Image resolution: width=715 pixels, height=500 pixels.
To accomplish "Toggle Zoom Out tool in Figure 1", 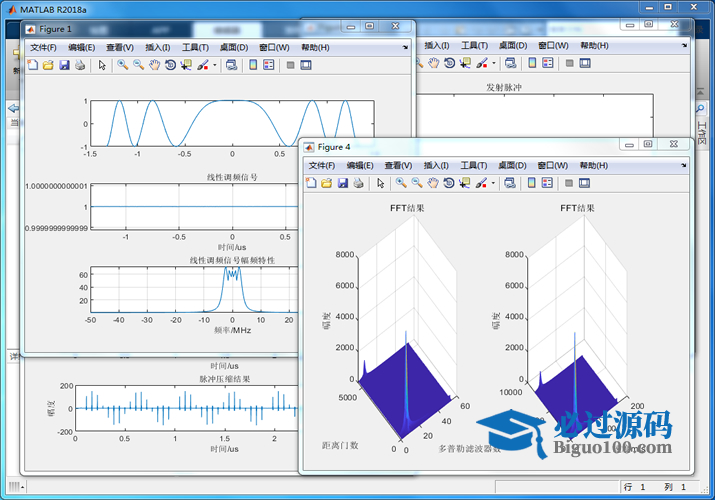I will click(139, 65).
